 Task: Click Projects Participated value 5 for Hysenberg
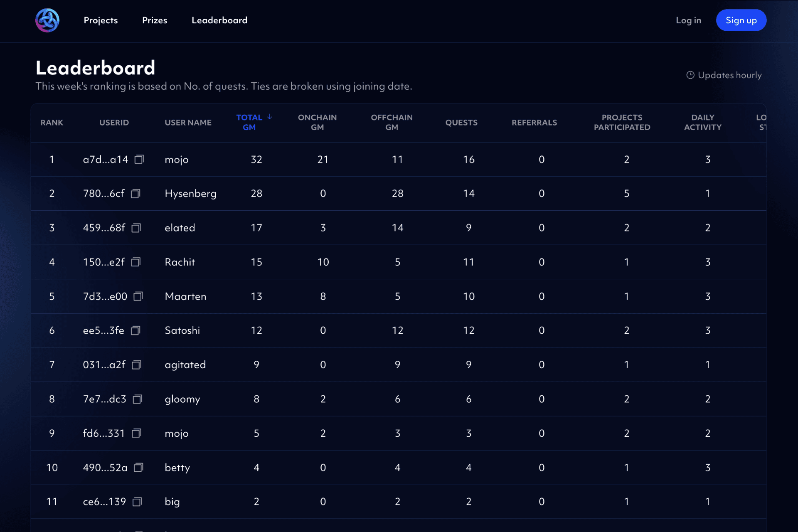point(627,194)
